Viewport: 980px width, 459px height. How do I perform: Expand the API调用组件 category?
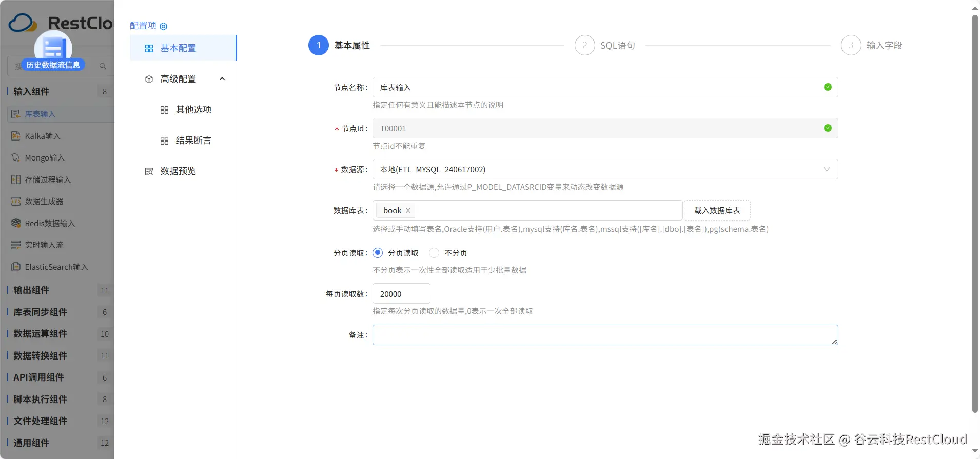coord(57,377)
